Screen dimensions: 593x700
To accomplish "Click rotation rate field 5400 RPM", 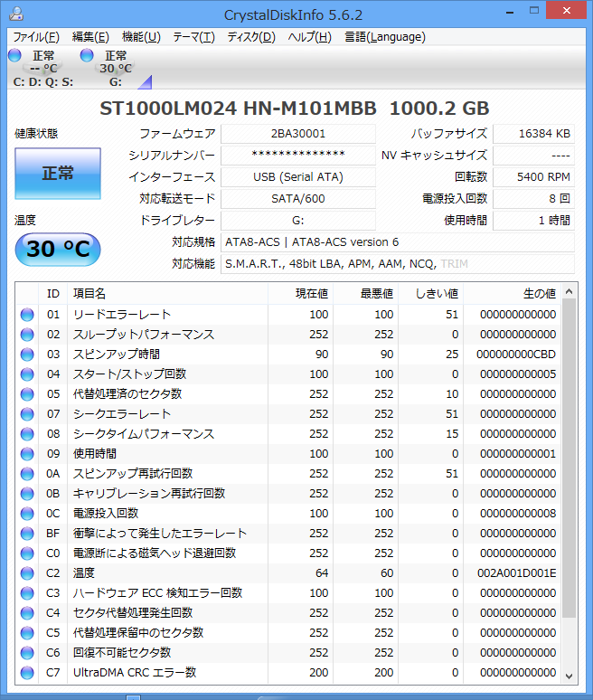I will tap(533, 176).
